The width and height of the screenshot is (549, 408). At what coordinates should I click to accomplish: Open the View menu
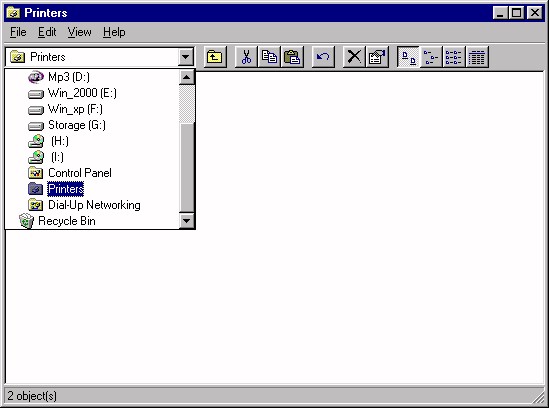[79, 32]
